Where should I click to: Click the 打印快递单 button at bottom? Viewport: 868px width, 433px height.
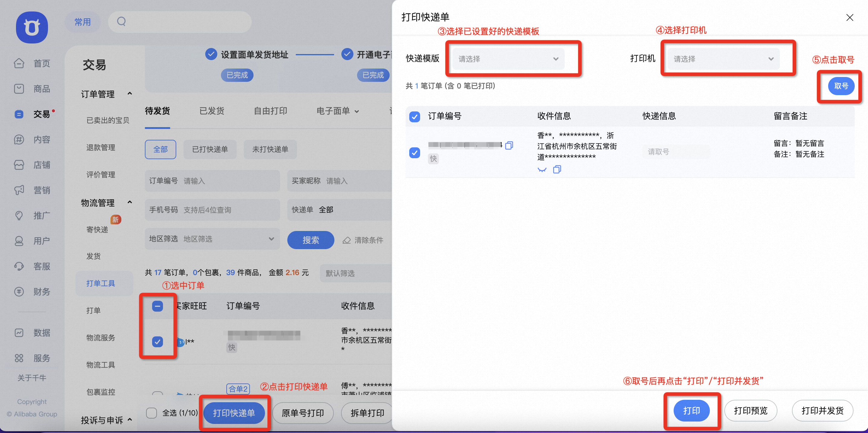[234, 413]
